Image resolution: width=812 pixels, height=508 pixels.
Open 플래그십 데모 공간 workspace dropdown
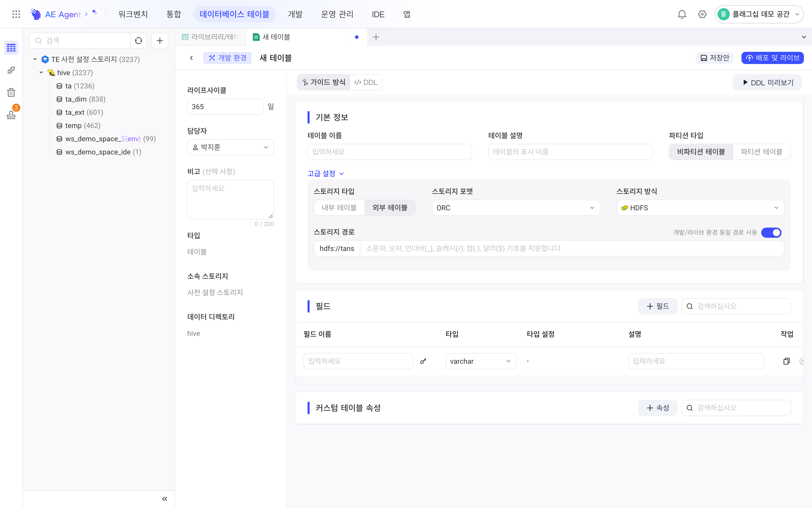(759, 14)
